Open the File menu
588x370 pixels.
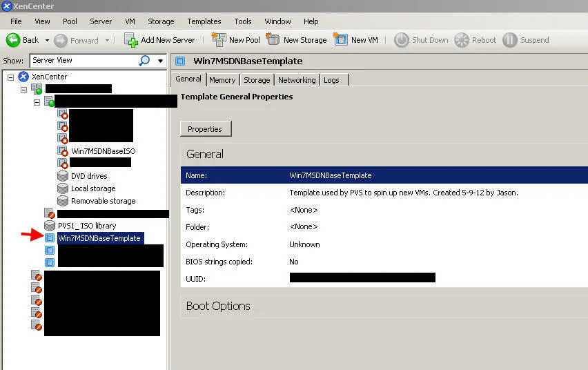pos(16,21)
